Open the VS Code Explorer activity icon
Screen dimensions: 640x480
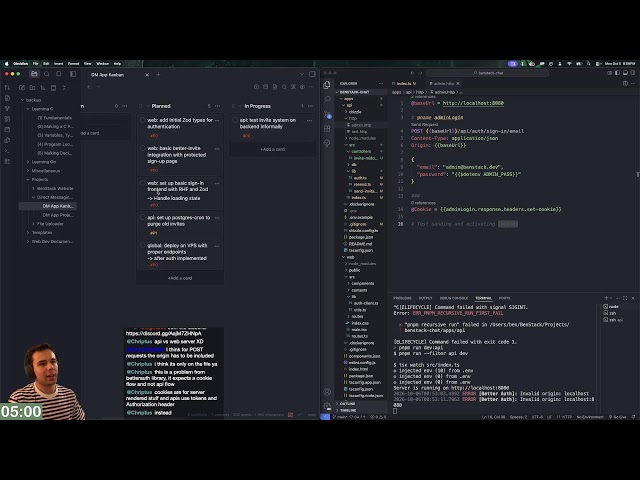(x=327, y=84)
